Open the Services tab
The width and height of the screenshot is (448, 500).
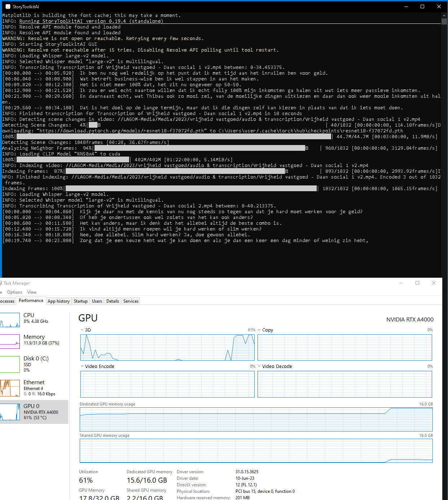(x=130, y=301)
